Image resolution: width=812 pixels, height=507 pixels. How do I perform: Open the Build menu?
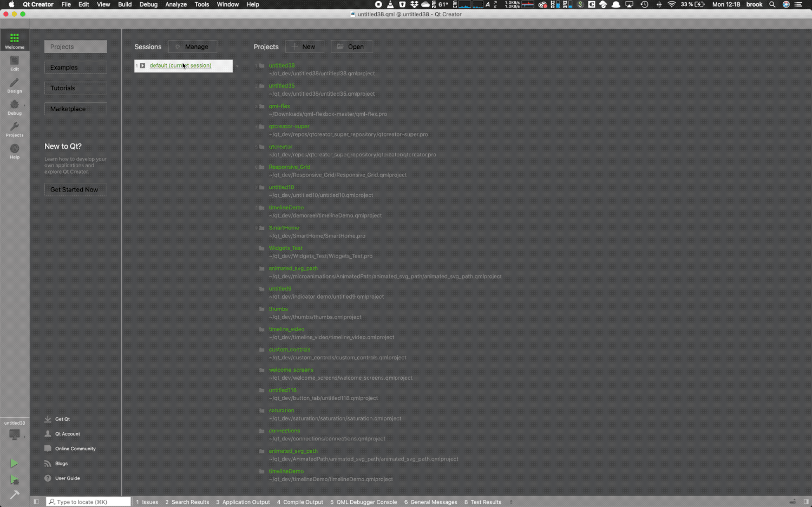pos(125,4)
